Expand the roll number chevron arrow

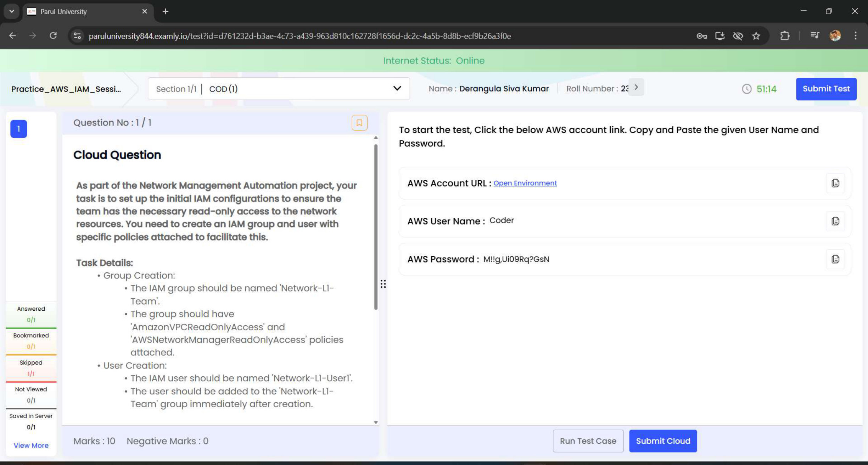coord(636,88)
